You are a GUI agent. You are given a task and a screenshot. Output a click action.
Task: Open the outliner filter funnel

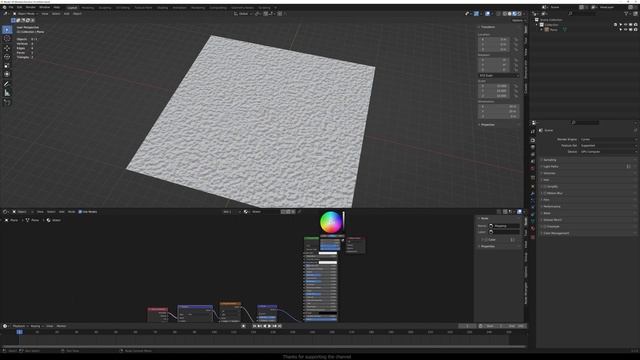627,13
